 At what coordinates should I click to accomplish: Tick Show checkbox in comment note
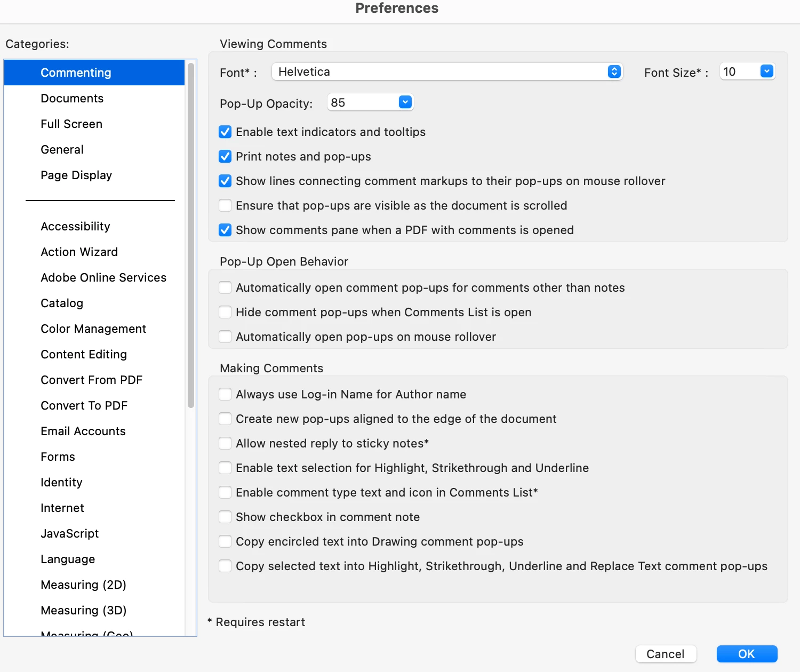click(225, 517)
